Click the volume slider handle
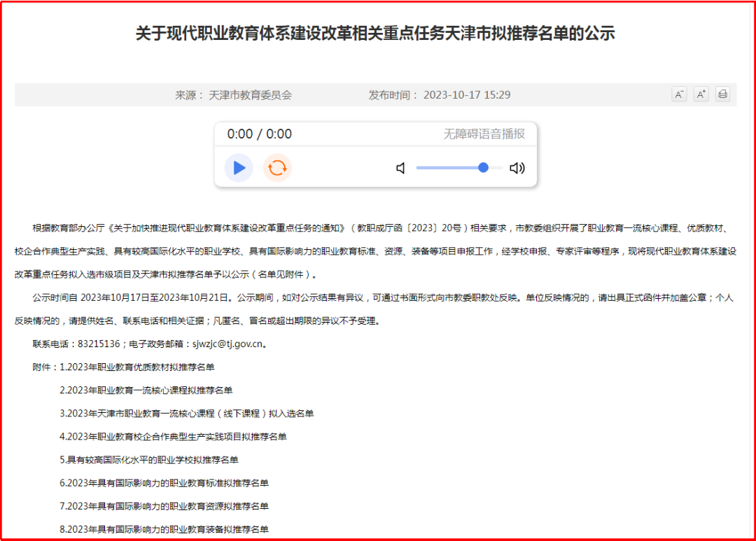The width and height of the screenshot is (756, 541). click(483, 167)
